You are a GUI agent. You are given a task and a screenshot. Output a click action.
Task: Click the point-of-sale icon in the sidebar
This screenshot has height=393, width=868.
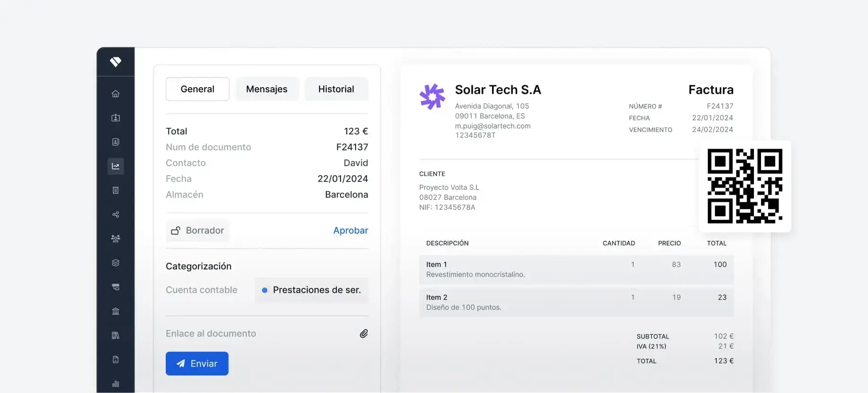coord(116,287)
